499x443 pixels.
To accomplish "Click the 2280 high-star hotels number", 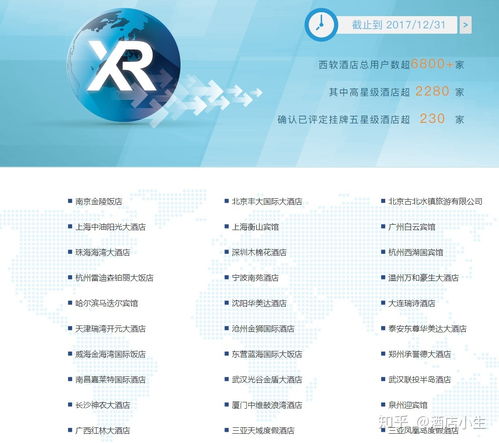I will pos(432,91).
